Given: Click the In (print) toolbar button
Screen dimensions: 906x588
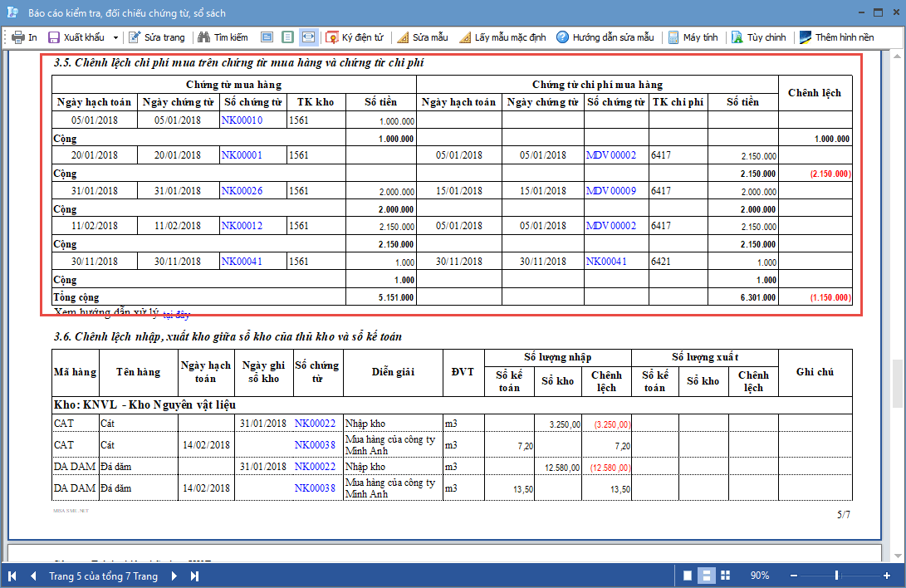Looking at the screenshot, I should [x=23, y=37].
